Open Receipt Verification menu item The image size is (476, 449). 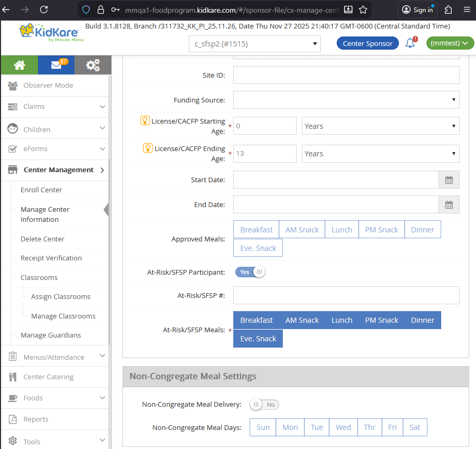[51, 258]
